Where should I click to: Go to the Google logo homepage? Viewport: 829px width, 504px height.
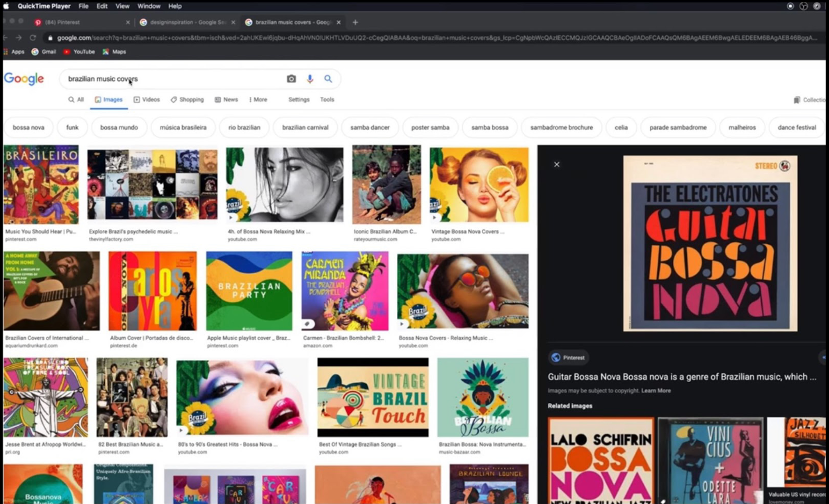(x=24, y=79)
